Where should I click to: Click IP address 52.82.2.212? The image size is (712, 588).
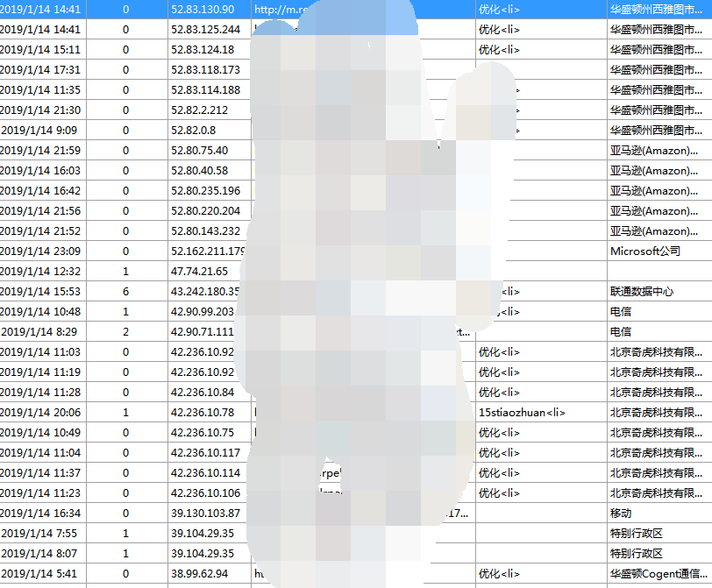[x=199, y=110]
